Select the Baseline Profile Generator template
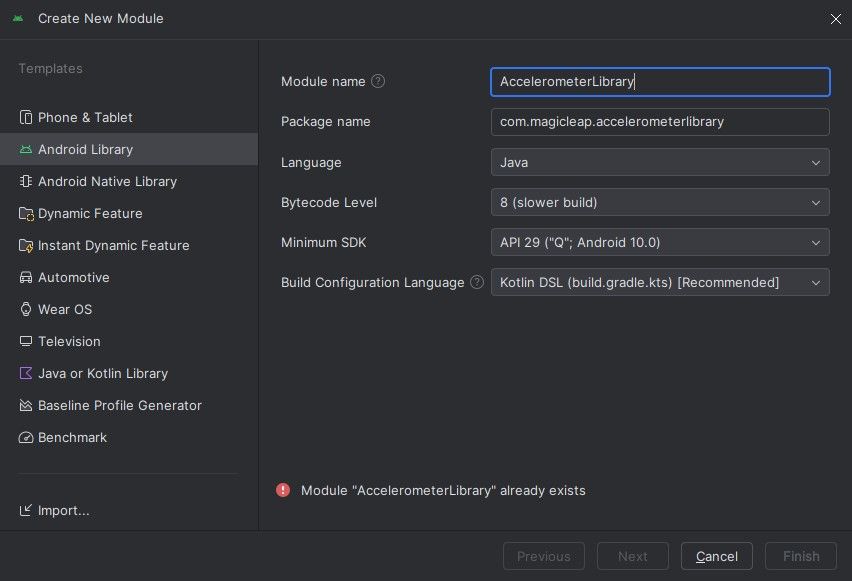This screenshot has height=581, width=852. 129,405
